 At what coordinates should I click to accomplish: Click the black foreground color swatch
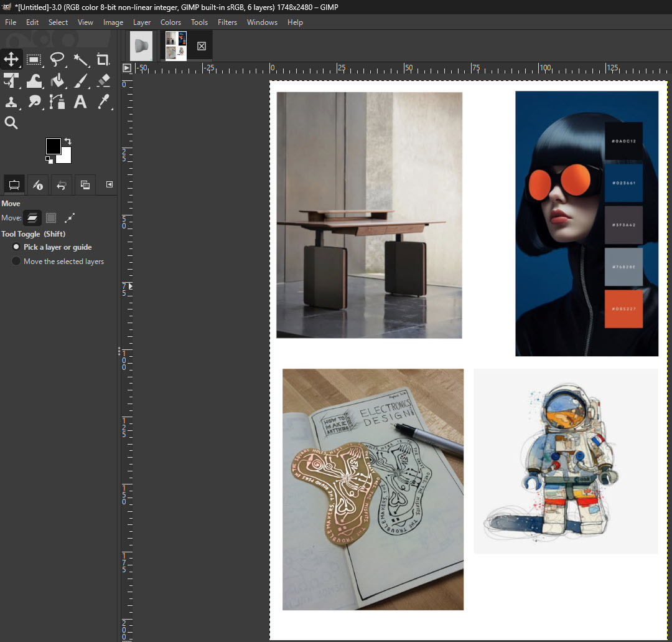coord(54,145)
